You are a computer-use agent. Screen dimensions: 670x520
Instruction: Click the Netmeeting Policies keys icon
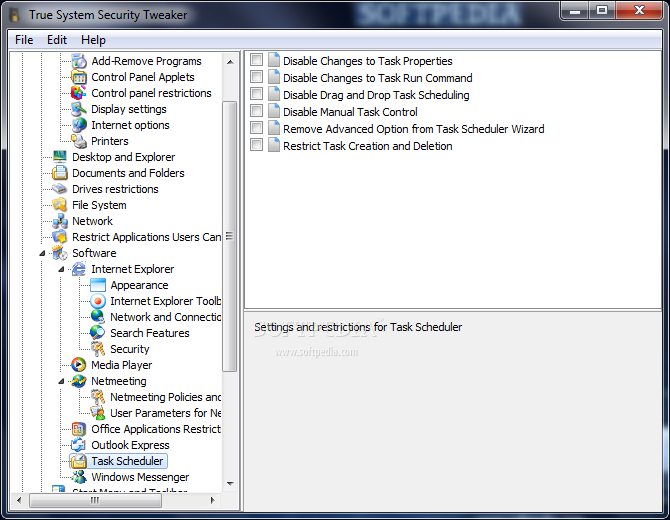98,397
